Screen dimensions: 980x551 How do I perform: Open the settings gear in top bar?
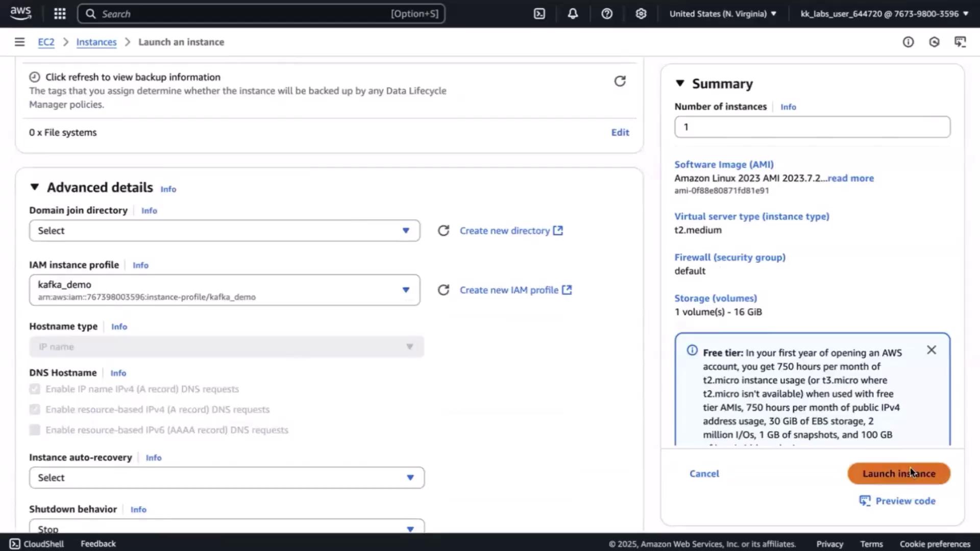[641, 14]
